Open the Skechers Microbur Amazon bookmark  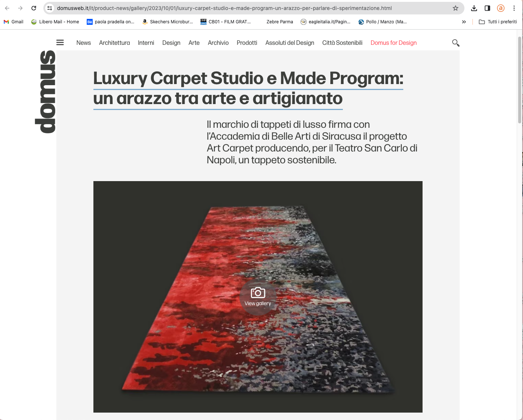[168, 22]
